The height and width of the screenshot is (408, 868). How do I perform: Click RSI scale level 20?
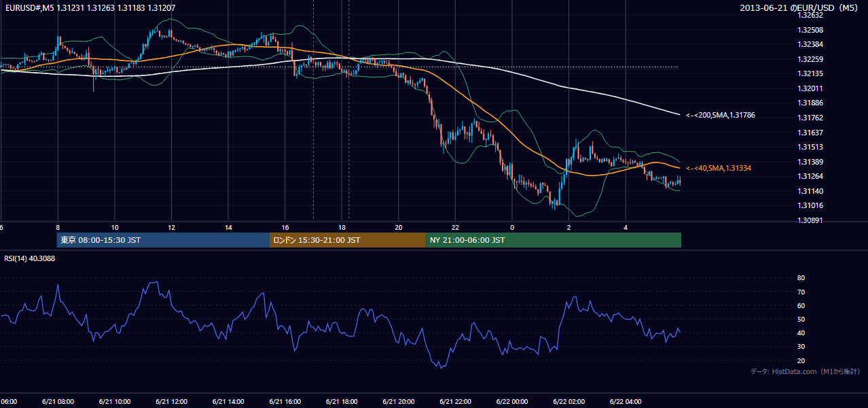(x=801, y=360)
